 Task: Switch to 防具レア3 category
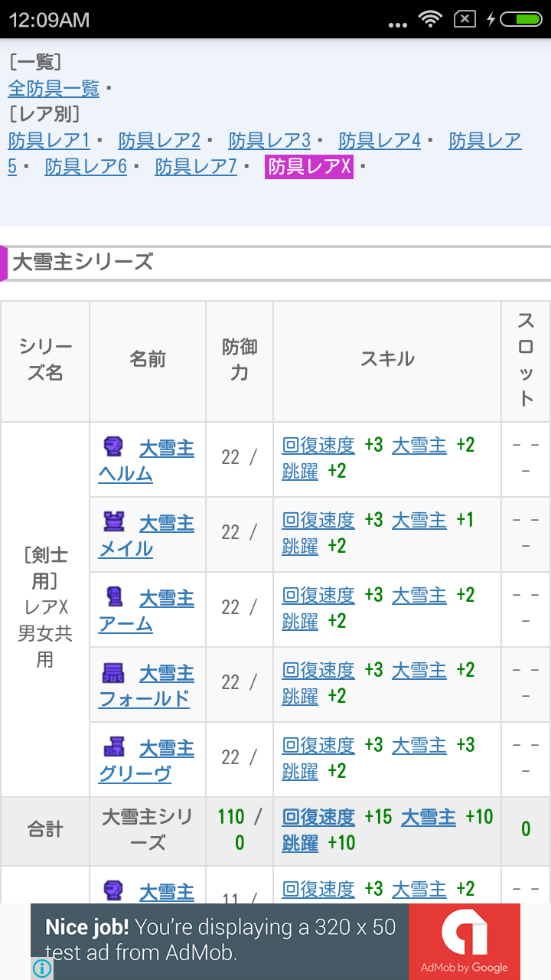click(269, 140)
